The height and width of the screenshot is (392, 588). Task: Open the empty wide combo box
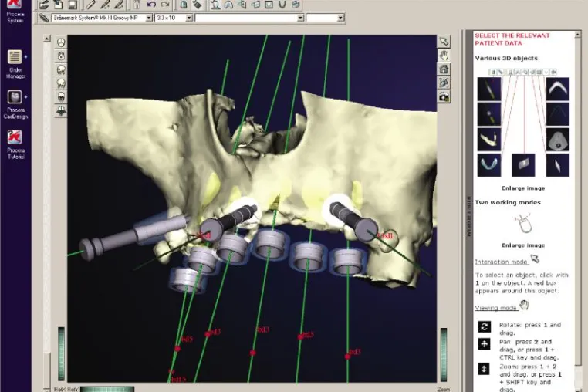249,18
